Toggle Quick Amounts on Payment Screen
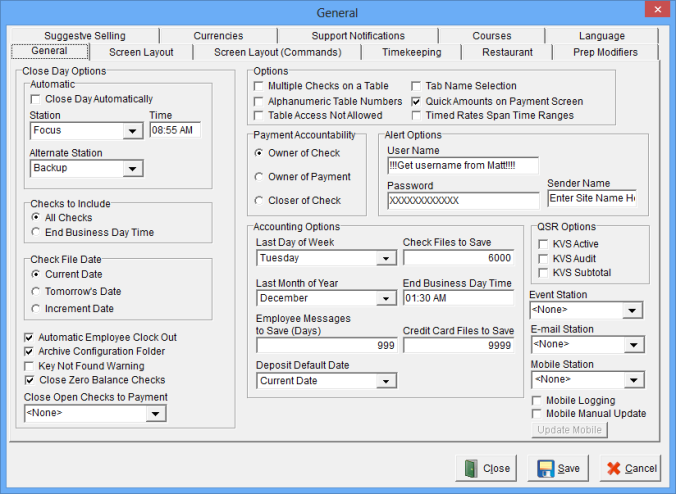676x494 pixels. (x=417, y=101)
